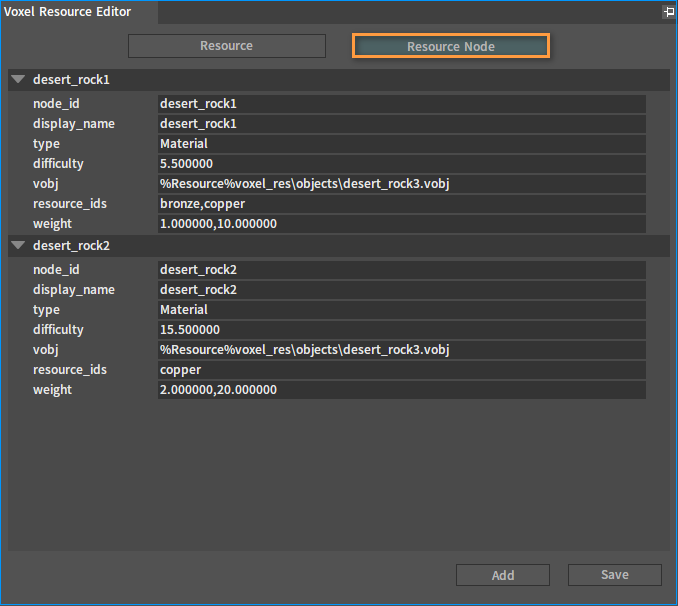The image size is (678, 606).
Task: Select the desert_rock2 header label
Action: 71,246
